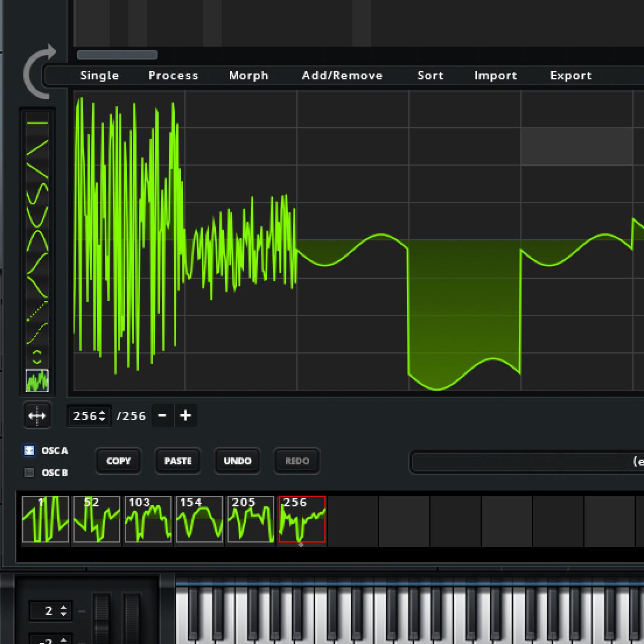Open the Add/Remove dropdown menu

(342, 75)
